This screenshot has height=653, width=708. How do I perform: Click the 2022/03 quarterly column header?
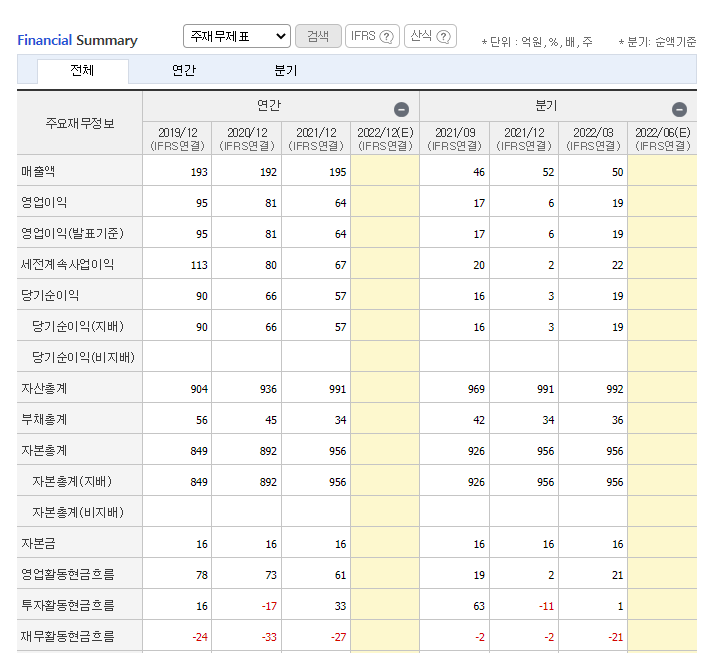593,139
